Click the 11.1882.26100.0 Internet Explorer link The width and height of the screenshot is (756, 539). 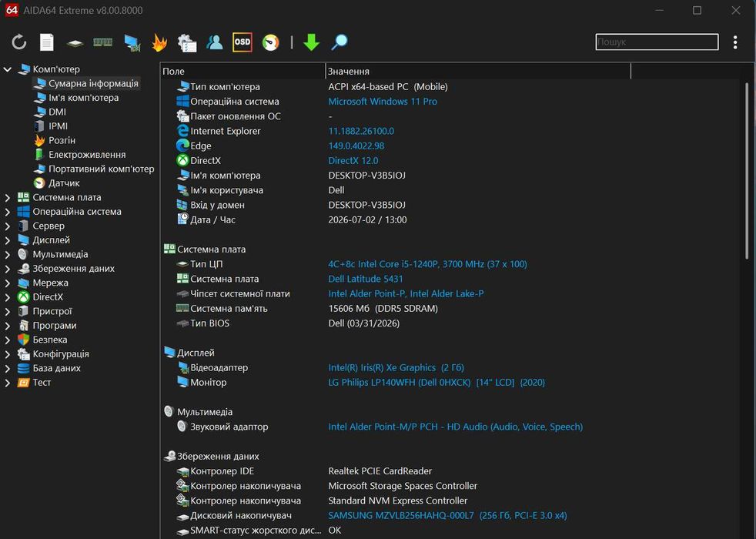361,131
